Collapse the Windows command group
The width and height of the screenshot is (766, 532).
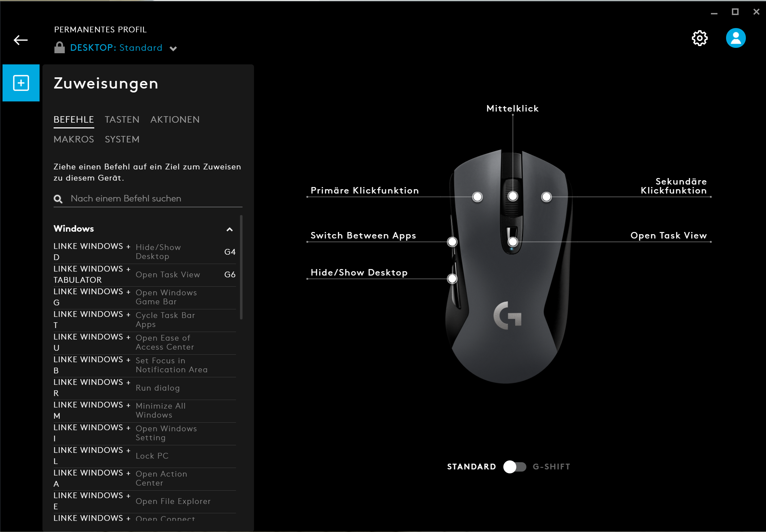click(230, 229)
